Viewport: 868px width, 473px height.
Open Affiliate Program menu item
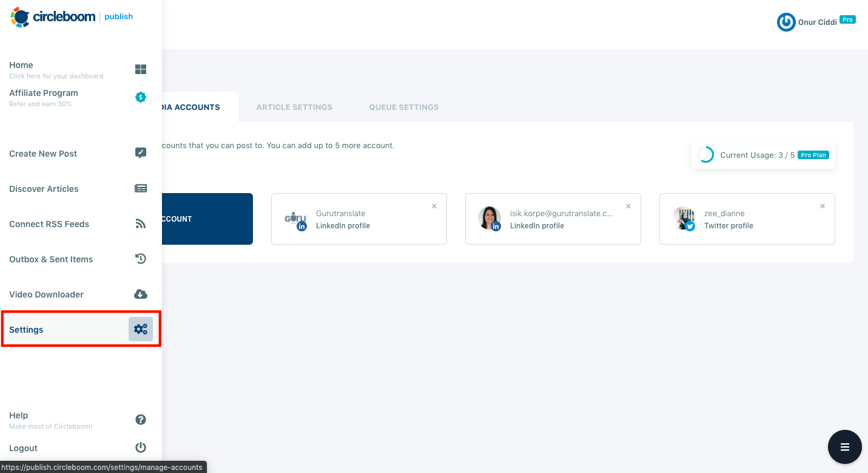point(81,98)
